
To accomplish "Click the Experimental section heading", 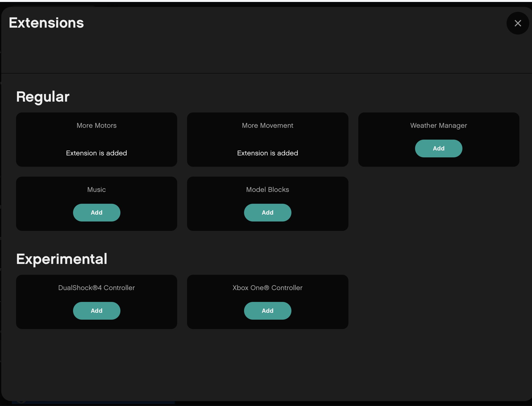I will 62,259.
